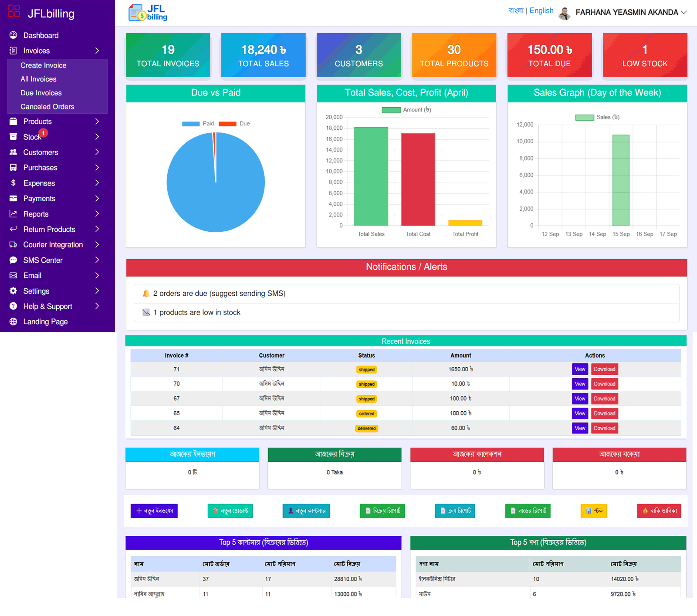Collapse the Invoices submenu chevron
The width and height of the screenshot is (697, 616).
(x=97, y=51)
